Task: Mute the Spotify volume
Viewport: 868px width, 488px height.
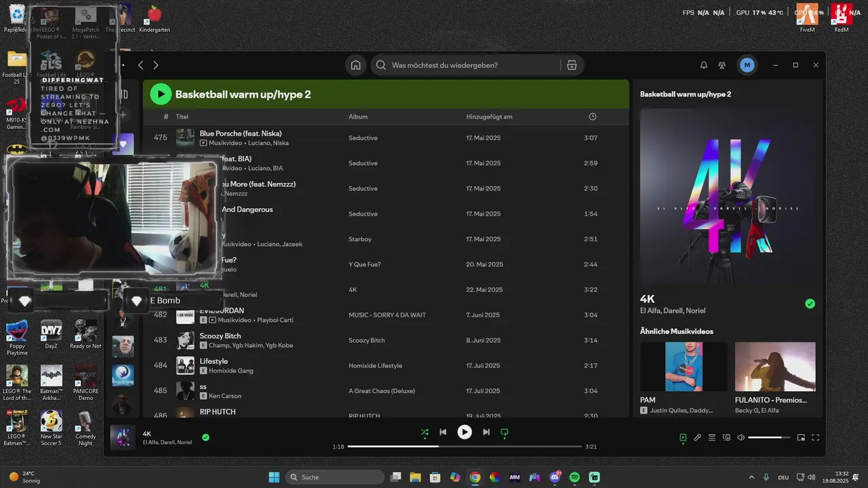Action: (741, 437)
